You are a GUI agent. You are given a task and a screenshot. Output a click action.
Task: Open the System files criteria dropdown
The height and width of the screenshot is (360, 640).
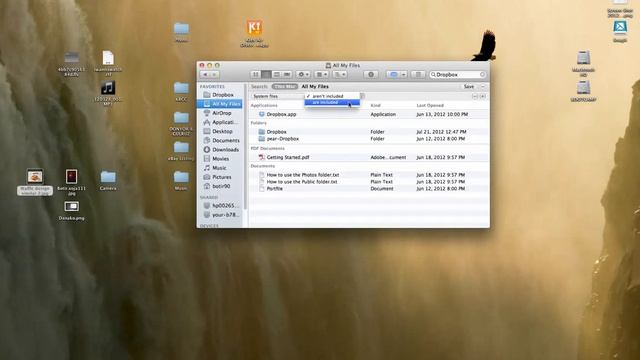(278, 96)
